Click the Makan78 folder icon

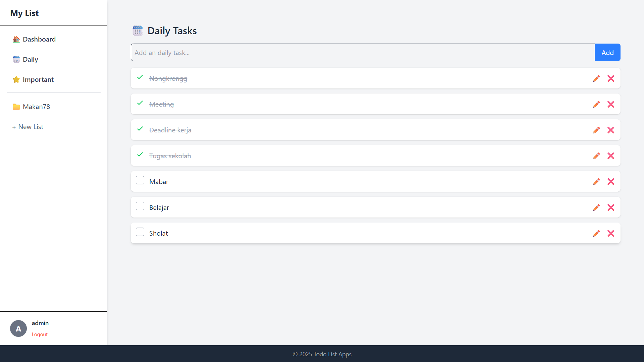(x=16, y=107)
